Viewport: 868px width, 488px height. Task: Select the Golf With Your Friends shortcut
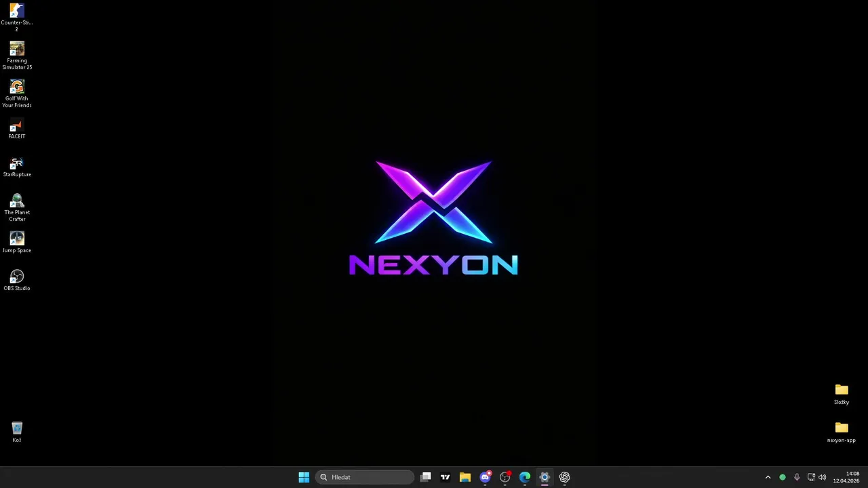pyautogui.click(x=17, y=94)
